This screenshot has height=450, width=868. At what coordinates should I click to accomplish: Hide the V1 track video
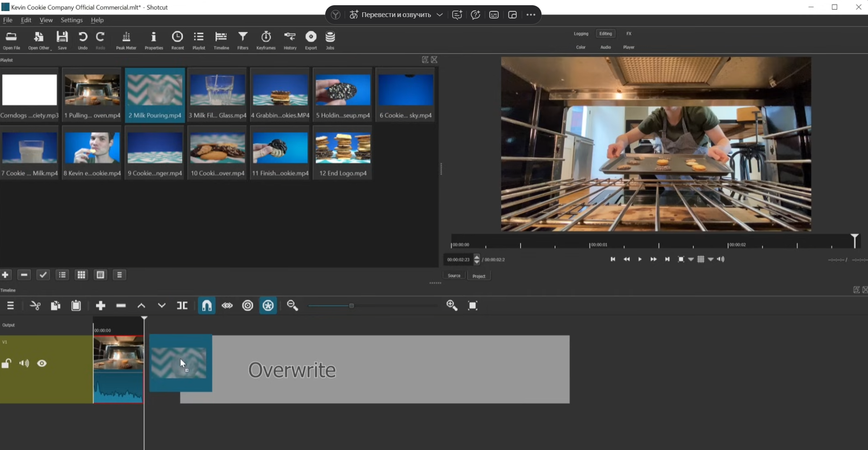click(x=42, y=363)
